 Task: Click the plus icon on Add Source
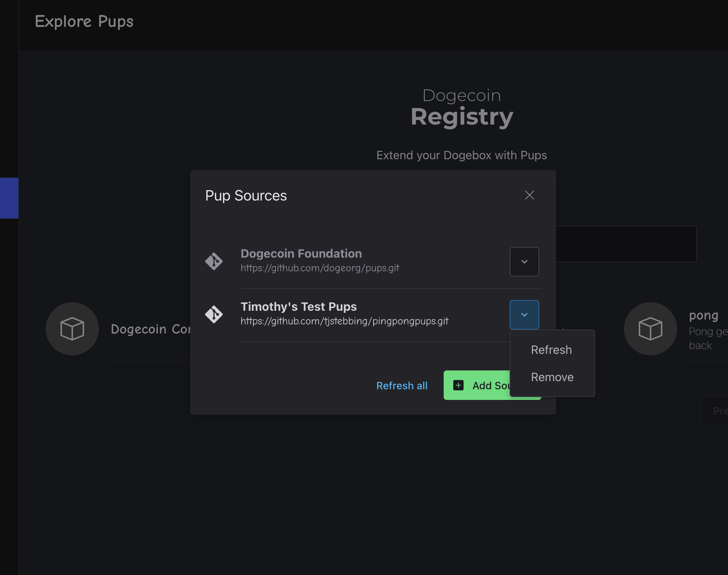(x=458, y=386)
